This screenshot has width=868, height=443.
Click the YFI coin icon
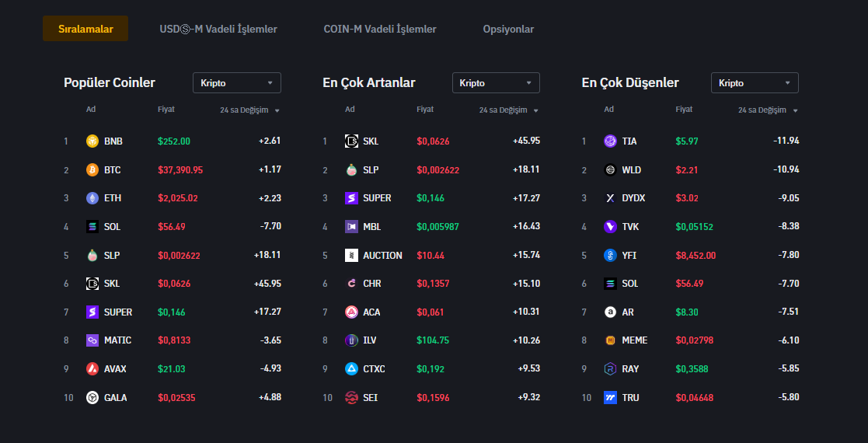pyautogui.click(x=610, y=255)
